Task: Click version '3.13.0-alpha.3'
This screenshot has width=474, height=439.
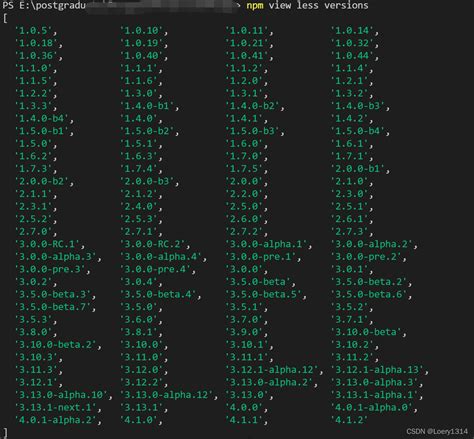Action: pyautogui.click(x=375, y=382)
